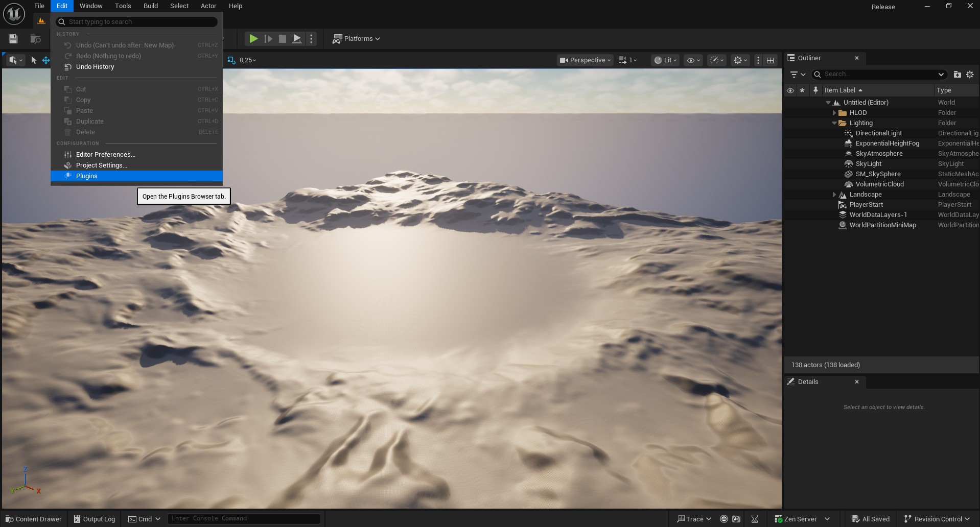Open the Content Drawer
The image size is (980, 527).
click(x=33, y=519)
